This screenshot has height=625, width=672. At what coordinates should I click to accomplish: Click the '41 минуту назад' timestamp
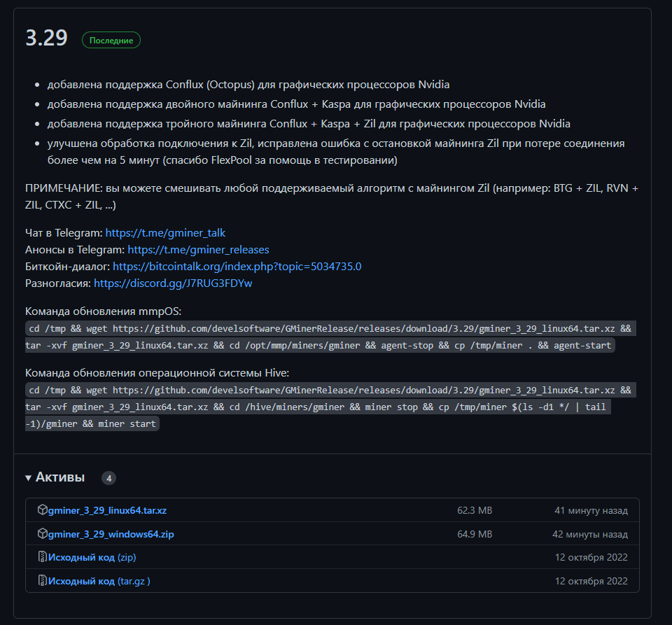pyautogui.click(x=591, y=510)
